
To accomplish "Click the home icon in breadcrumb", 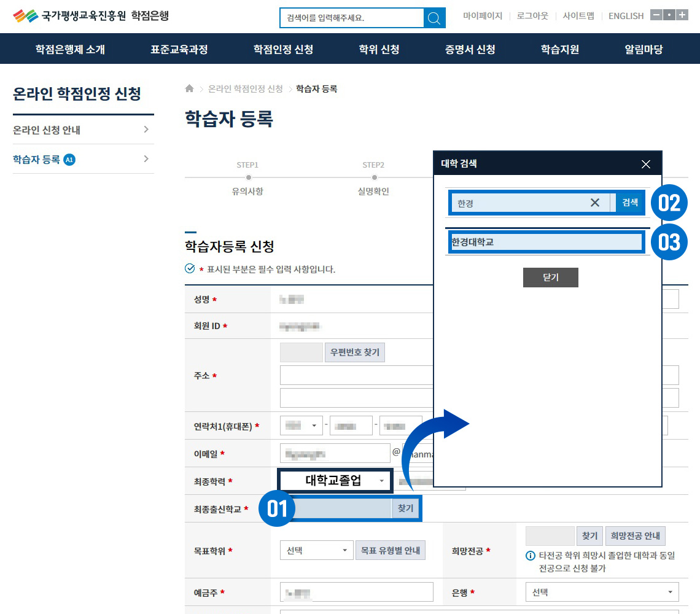I will (190, 89).
